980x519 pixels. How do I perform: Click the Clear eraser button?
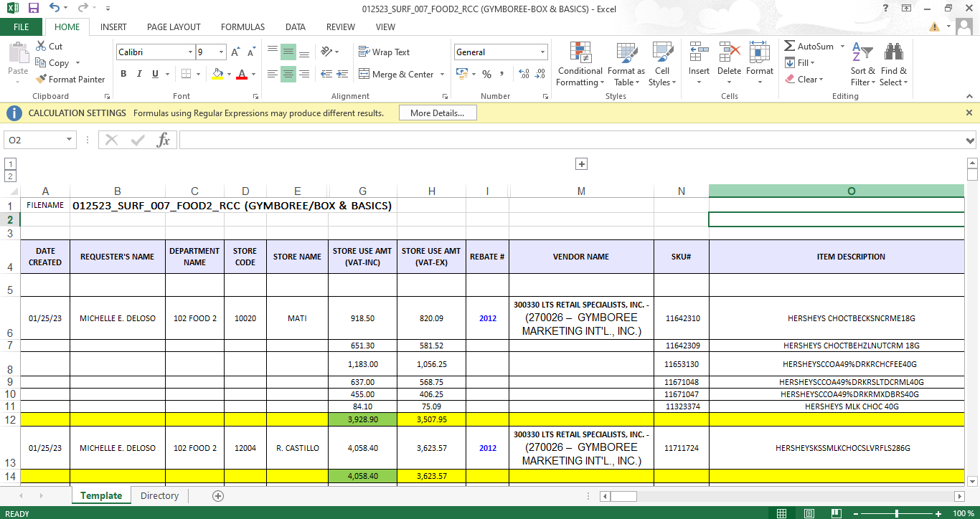804,80
